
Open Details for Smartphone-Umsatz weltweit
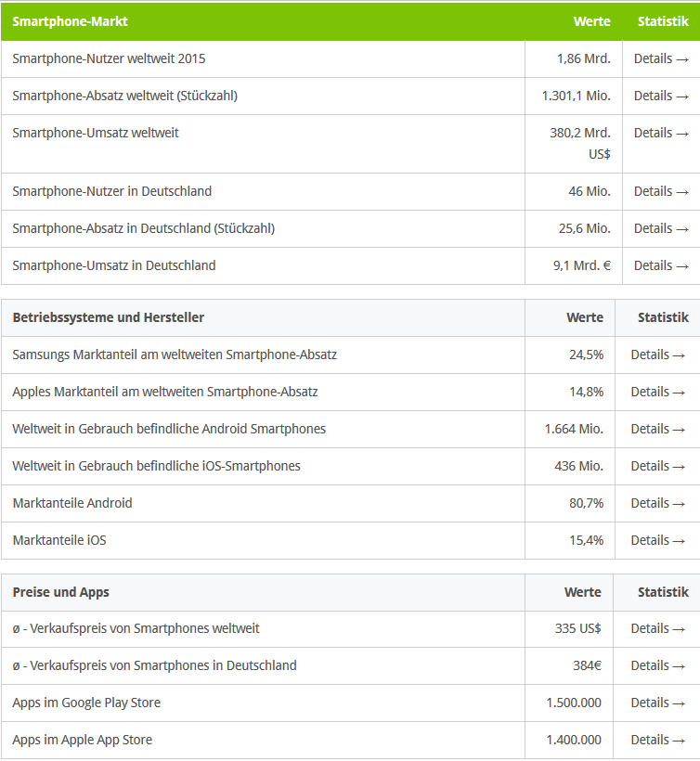tap(661, 133)
